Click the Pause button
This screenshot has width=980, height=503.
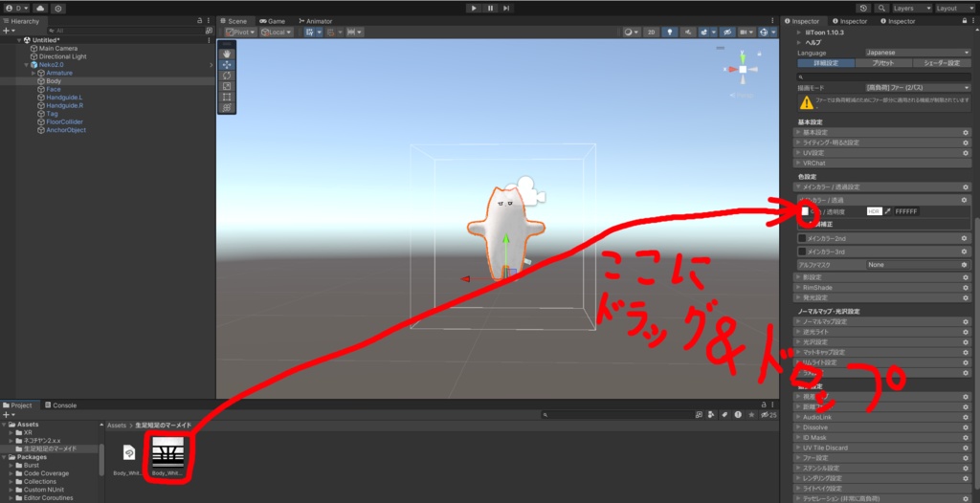(490, 8)
